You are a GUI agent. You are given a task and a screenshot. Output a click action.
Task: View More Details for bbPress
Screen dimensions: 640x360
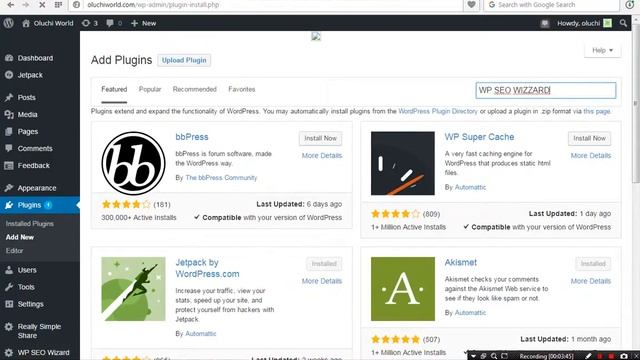click(x=322, y=156)
